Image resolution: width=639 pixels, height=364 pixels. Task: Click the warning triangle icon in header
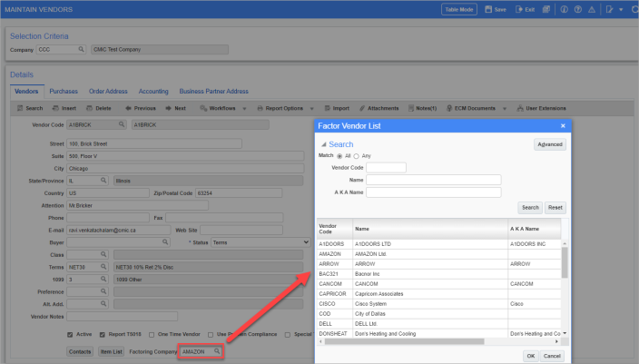(x=592, y=9)
